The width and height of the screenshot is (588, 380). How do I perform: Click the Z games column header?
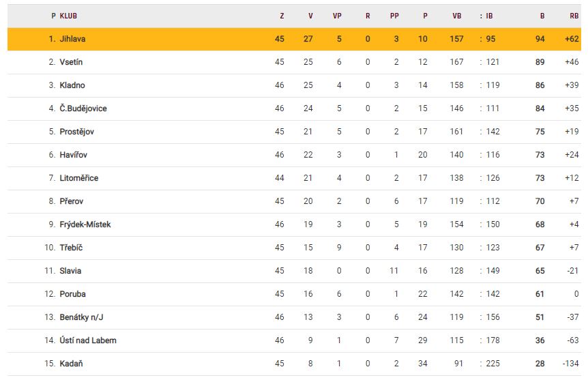point(282,16)
